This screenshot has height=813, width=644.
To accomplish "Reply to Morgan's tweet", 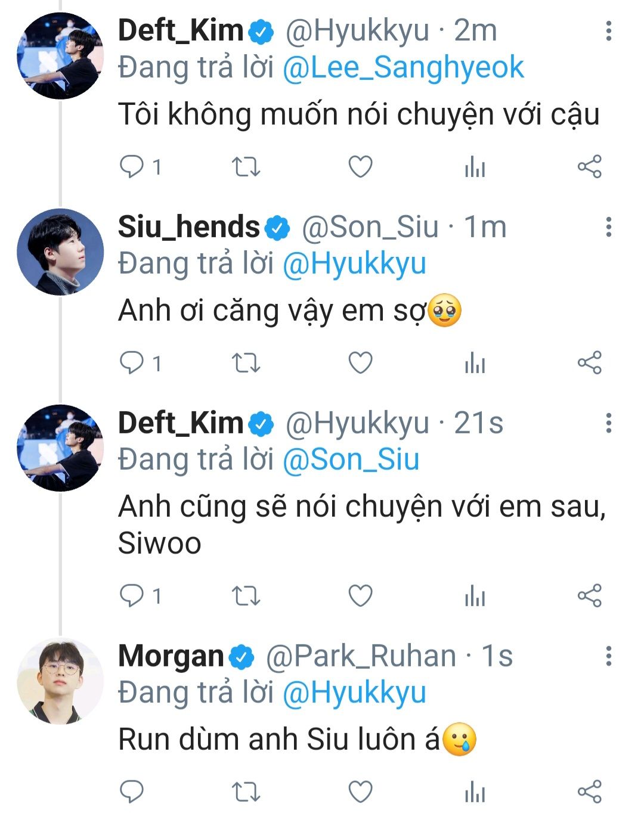I will (x=132, y=792).
